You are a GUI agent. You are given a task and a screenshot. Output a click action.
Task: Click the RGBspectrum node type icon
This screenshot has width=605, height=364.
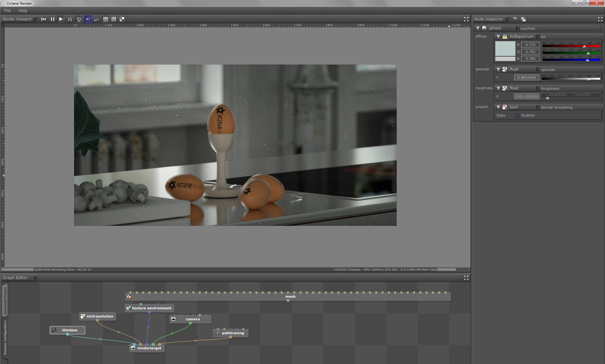tap(505, 37)
